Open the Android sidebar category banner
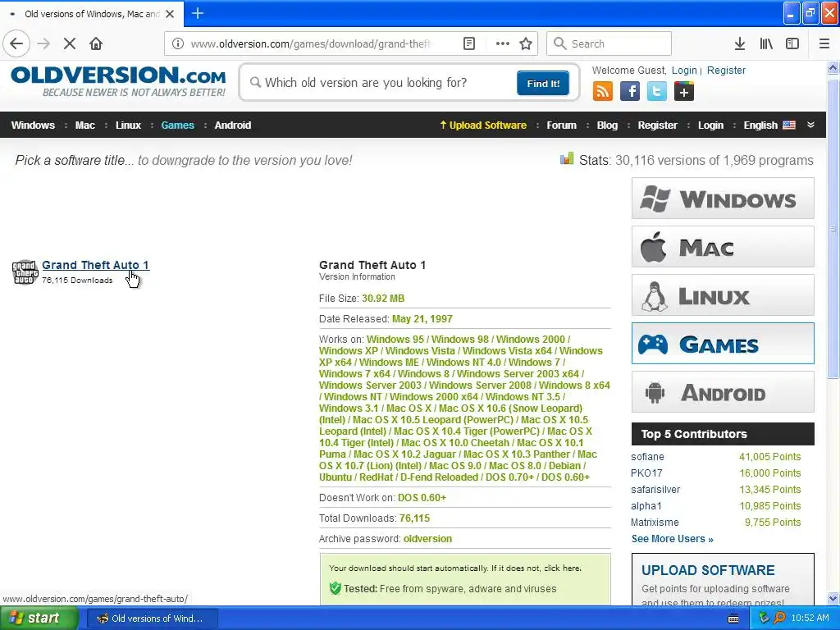Image resolution: width=840 pixels, height=630 pixels. 723,392
